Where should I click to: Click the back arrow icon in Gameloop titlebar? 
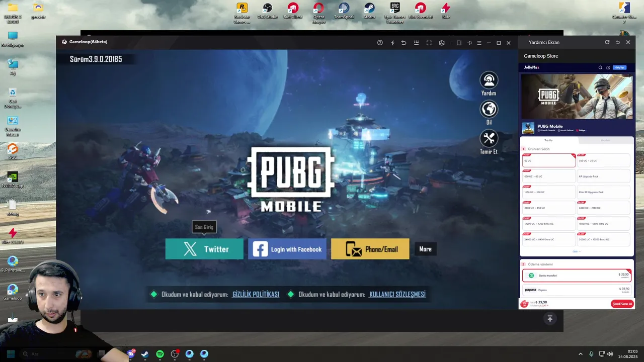click(404, 43)
